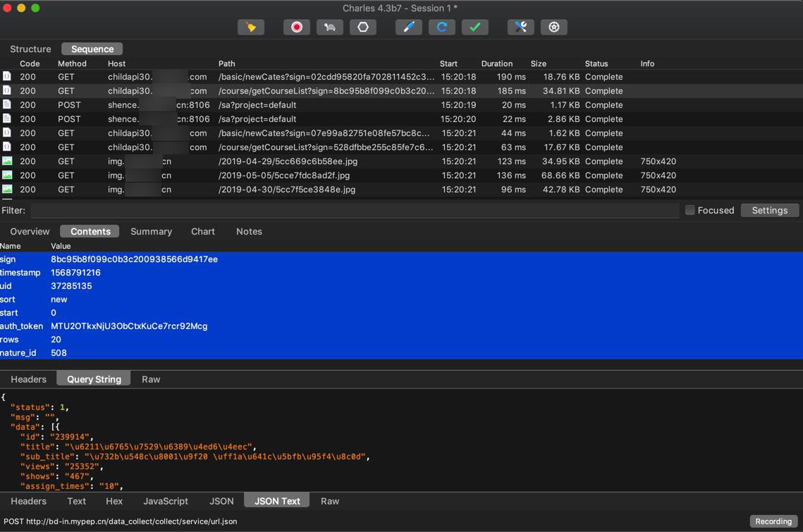The image size is (803, 532).
Task: Click the document icon of the 15:20:19 POST row
Action: pyautogui.click(x=6, y=104)
